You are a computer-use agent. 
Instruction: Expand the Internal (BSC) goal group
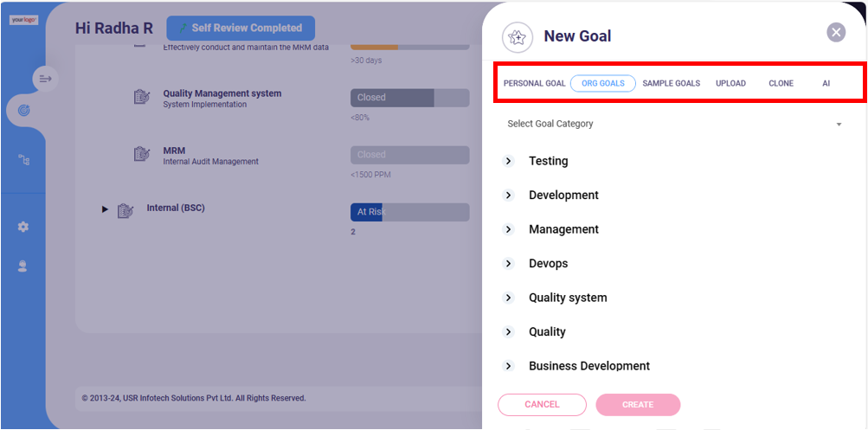click(x=105, y=209)
